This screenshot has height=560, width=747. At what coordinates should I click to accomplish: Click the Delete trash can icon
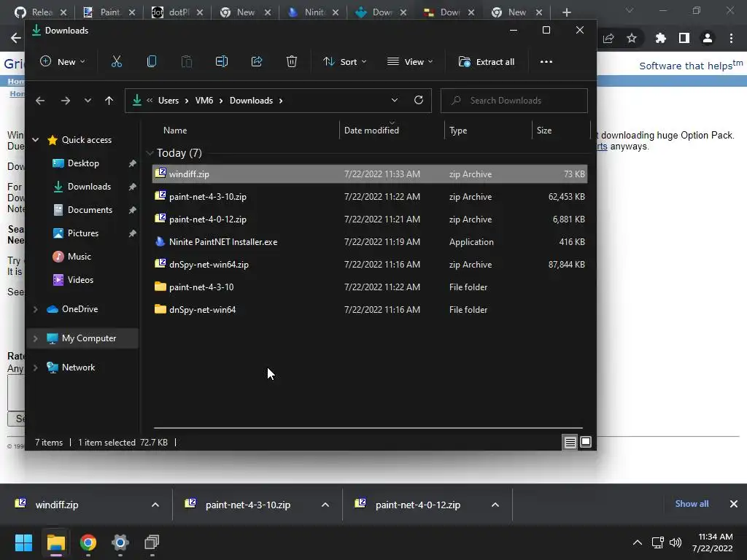coord(292,61)
